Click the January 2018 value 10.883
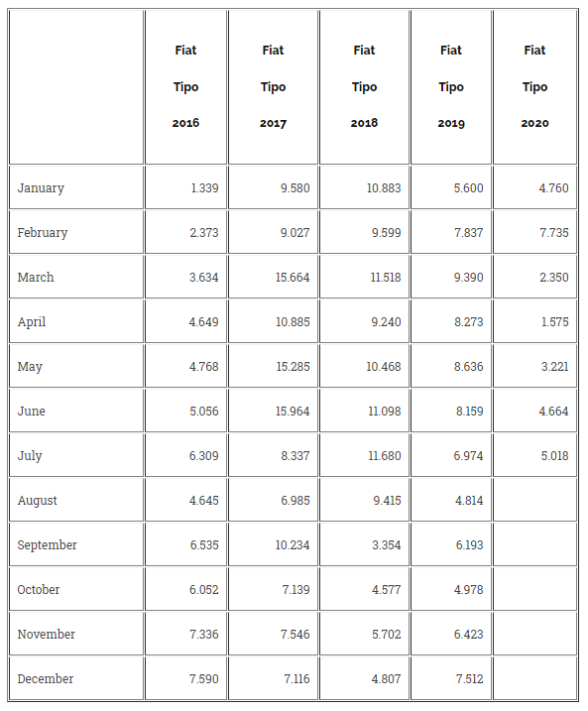The height and width of the screenshot is (711, 588). pos(384,188)
